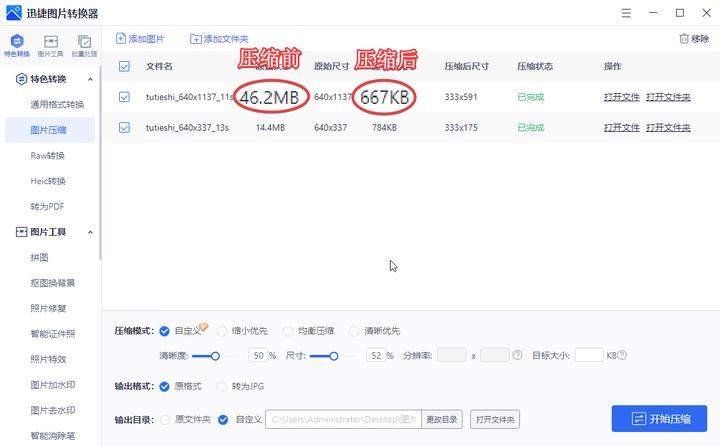
Task: Click 打开文件 for tutieshi_640x337_13s row
Action: point(622,127)
